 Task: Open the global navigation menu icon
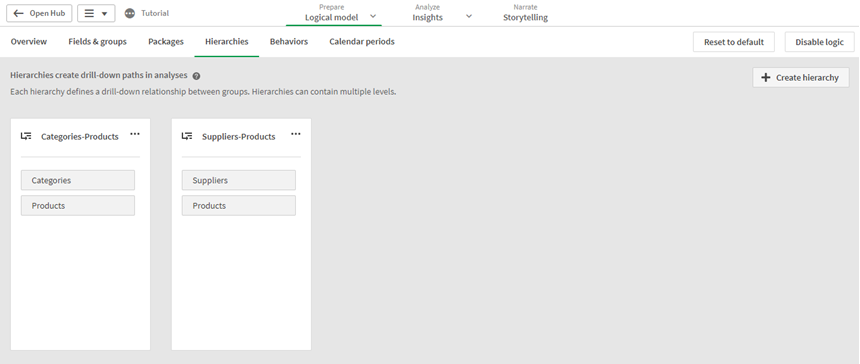coord(89,13)
